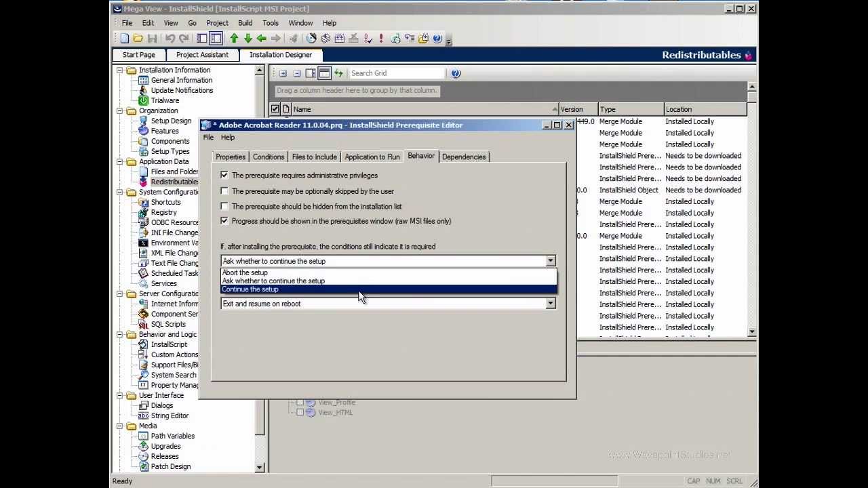Image resolution: width=868 pixels, height=488 pixels.
Task: Click the green refresh arrows icon above grid
Action: point(338,73)
